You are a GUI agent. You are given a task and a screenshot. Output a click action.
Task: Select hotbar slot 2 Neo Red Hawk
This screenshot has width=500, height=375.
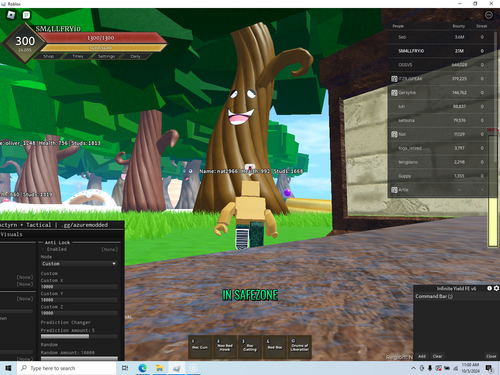pos(225,347)
